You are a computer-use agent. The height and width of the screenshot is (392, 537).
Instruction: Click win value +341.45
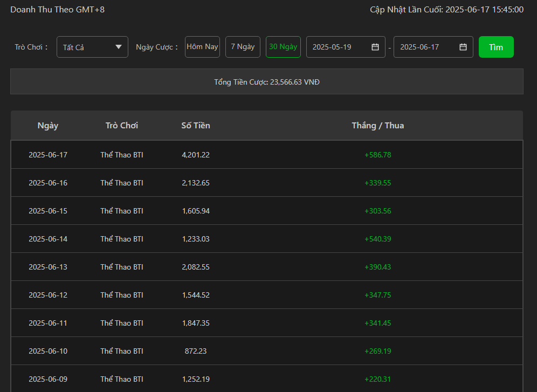pos(378,323)
